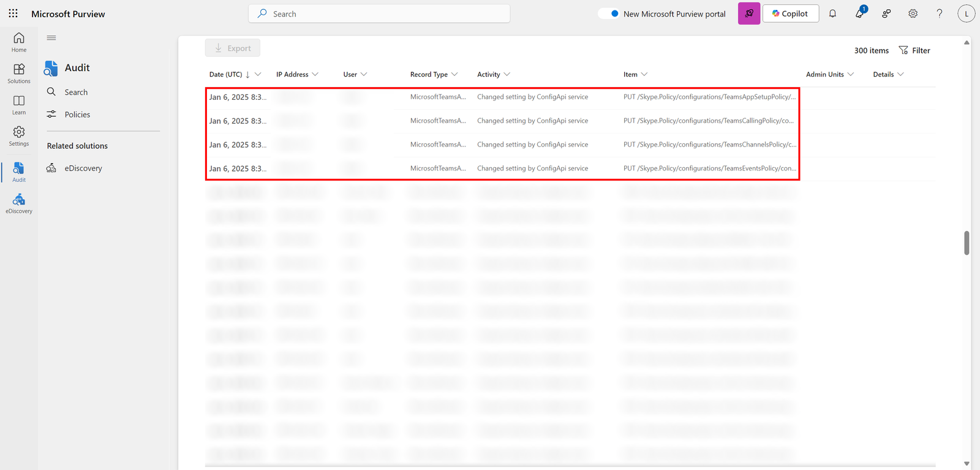This screenshot has height=470, width=980.
Task: Open the Copilot button
Action: pyautogui.click(x=791, y=13)
